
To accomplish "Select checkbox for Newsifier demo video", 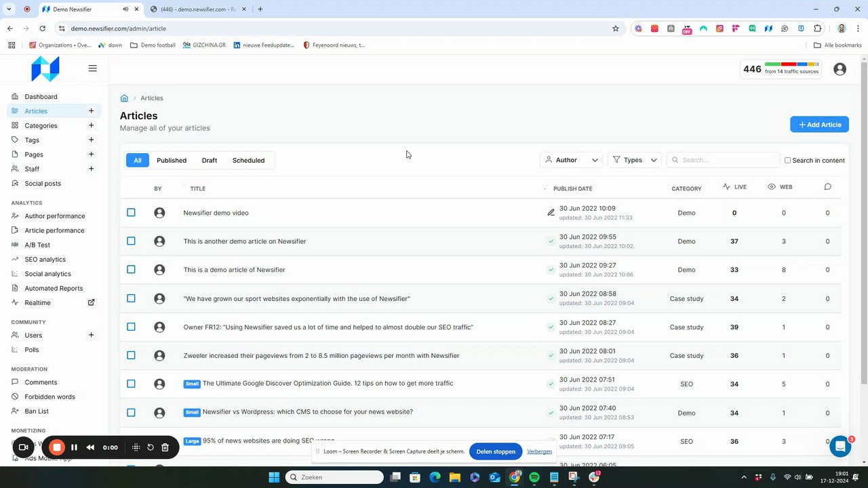I will click(132, 213).
